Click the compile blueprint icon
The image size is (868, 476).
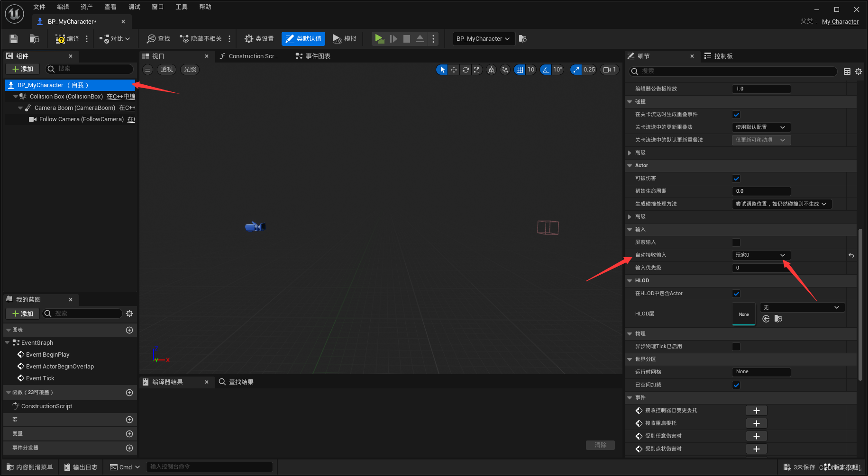pyautogui.click(x=67, y=39)
